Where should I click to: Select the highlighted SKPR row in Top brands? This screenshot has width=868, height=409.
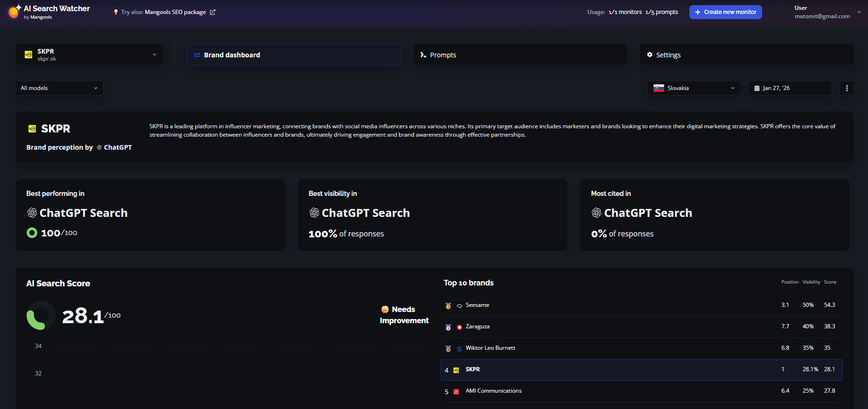641,370
